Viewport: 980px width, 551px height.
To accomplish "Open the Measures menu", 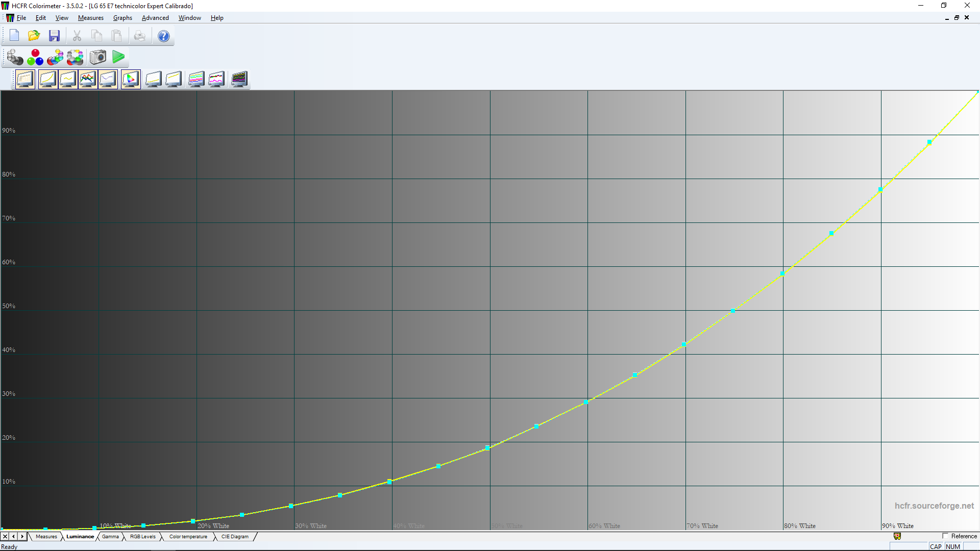I will 90,18.
